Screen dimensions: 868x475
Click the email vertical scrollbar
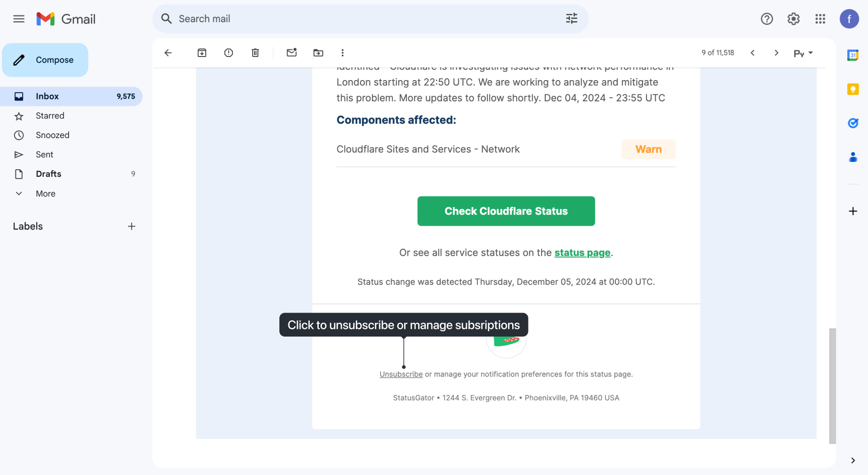(x=832, y=386)
